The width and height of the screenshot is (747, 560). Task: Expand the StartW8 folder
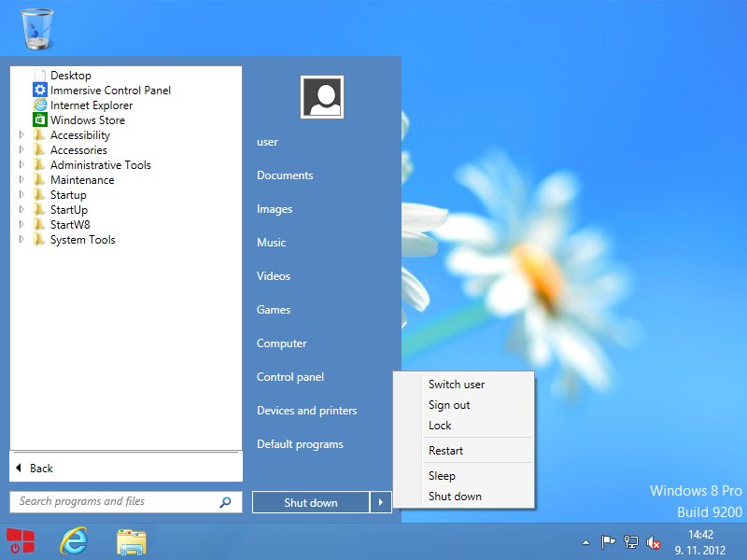coord(21,224)
